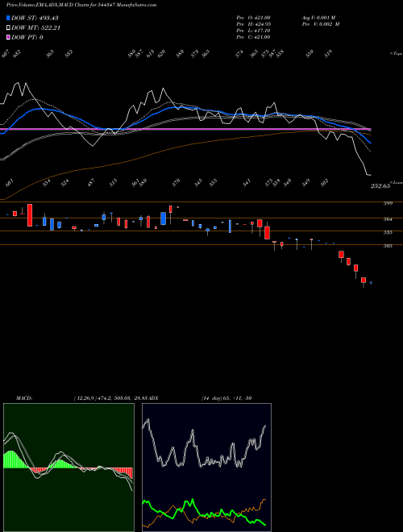
Task: Click the Pre C: 421.00 value
Action: (253, 37)
